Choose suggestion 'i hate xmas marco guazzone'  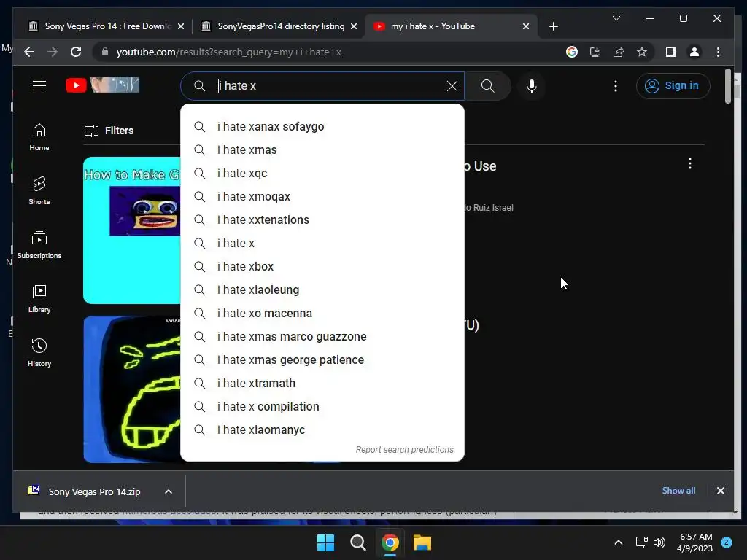(x=322, y=336)
